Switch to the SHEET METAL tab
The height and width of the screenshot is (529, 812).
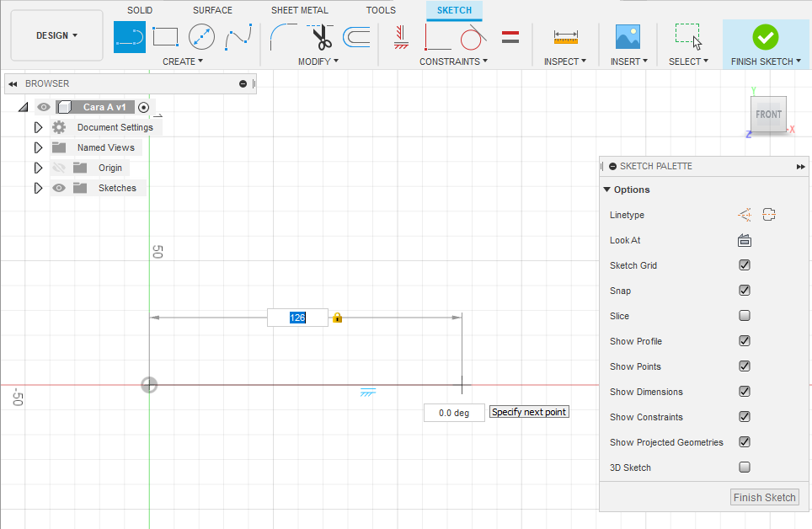click(x=300, y=10)
